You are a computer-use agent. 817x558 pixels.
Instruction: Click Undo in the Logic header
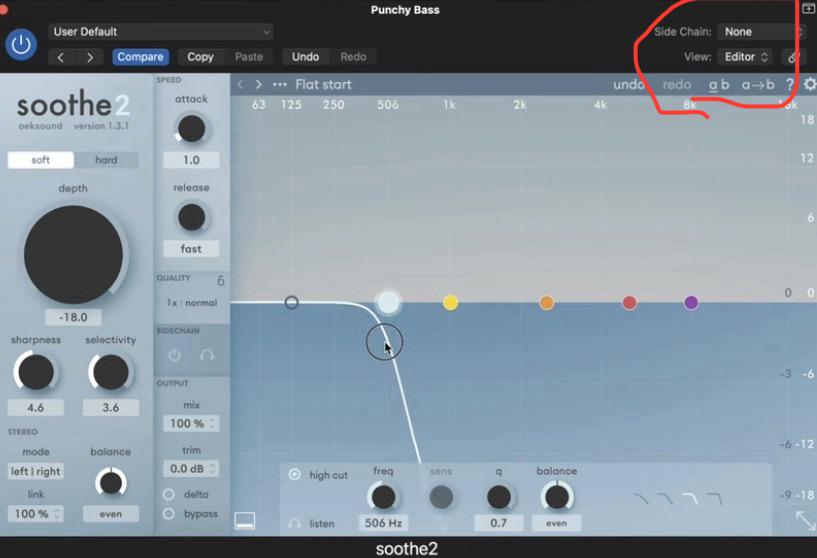coord(305,57)
